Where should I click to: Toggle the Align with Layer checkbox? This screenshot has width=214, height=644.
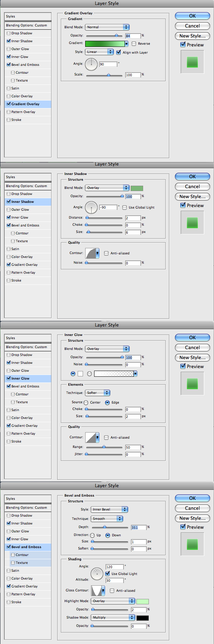[x=119, y=52]
